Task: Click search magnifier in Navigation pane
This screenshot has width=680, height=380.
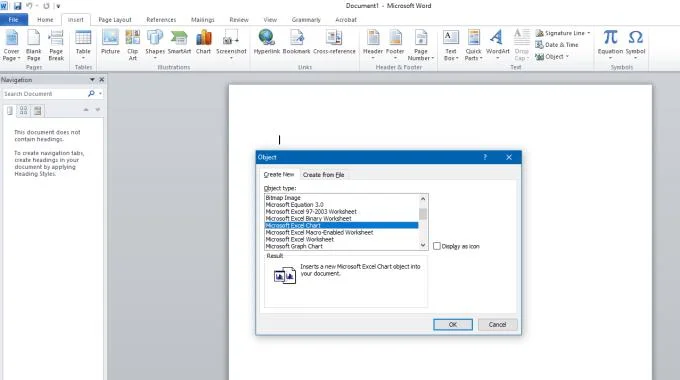Action: (x=91, y=94)
